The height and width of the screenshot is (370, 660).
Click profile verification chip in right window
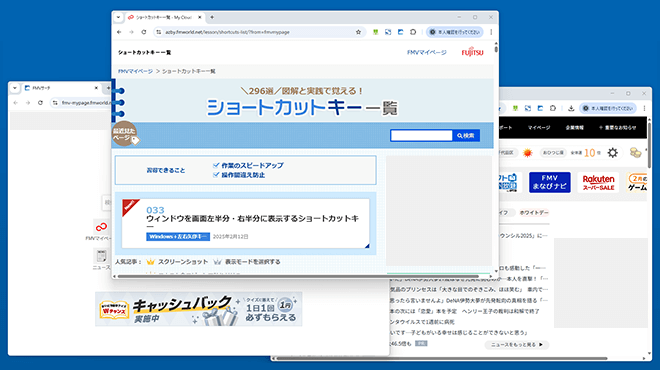[608, 109]
